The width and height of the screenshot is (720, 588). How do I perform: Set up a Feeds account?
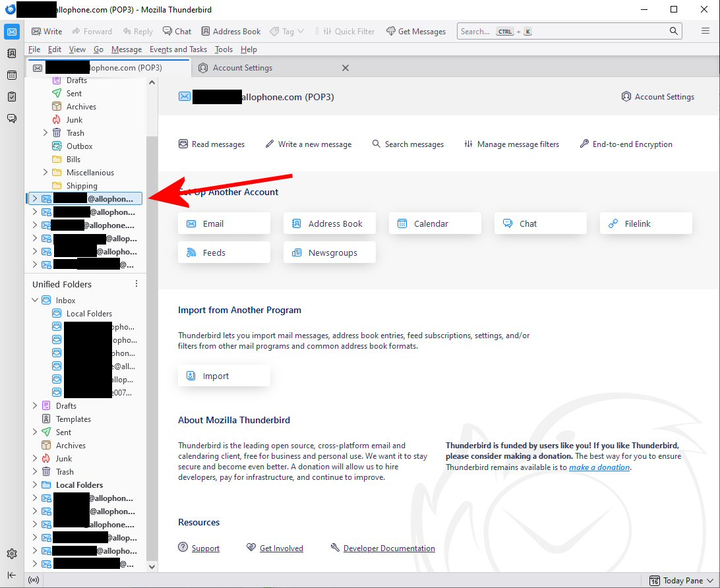click(x=224, y=252)
